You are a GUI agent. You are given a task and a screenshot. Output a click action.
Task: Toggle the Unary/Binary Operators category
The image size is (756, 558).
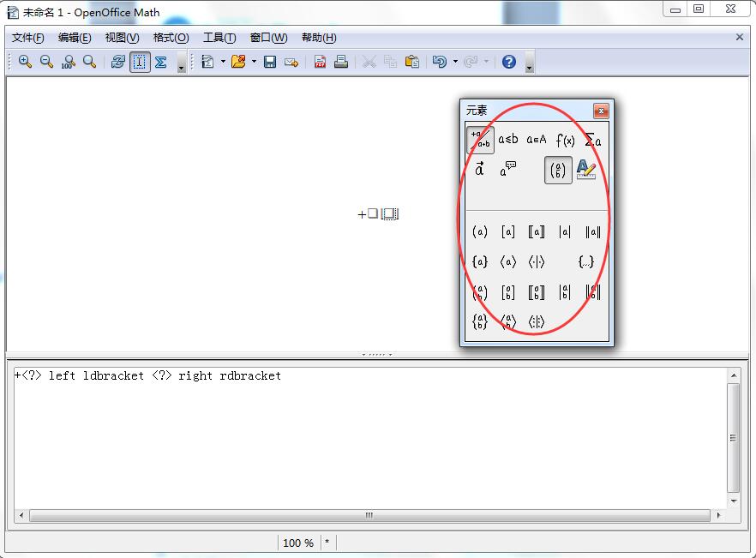click(x=480, y=140)
